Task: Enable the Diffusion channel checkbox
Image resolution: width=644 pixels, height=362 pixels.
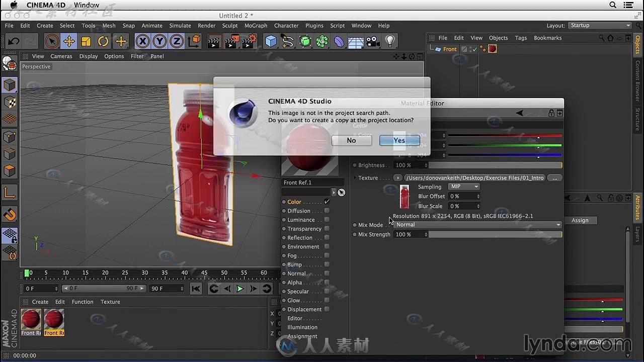Action: point(327,211)
